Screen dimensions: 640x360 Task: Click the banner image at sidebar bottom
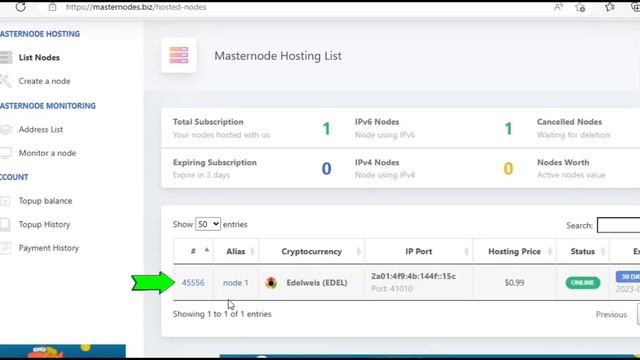pyautogui.click(x=62, y=351)
